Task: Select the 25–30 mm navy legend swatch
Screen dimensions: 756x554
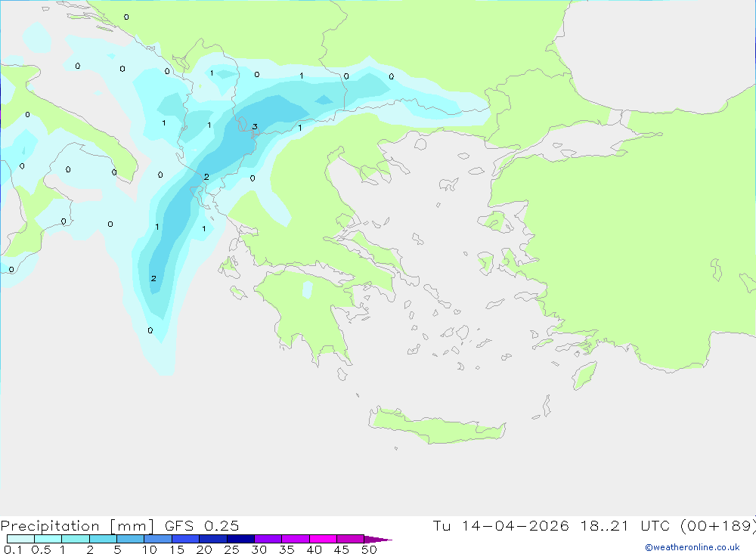Action: click(240, 539)
